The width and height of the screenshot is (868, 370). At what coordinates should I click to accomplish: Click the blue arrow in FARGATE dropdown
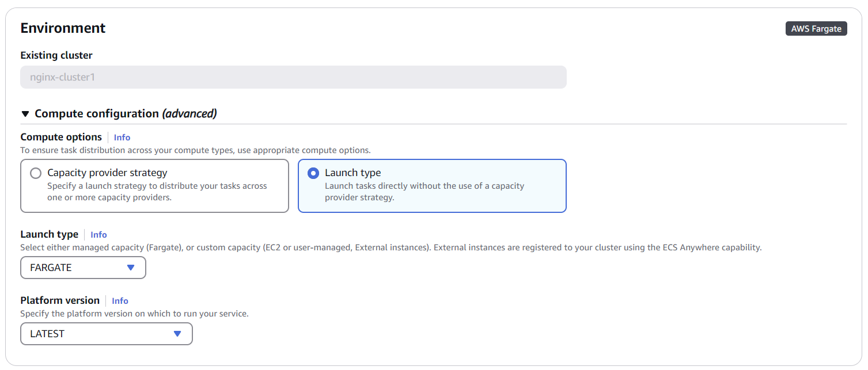pyautogui.click(x=131, y=268)
